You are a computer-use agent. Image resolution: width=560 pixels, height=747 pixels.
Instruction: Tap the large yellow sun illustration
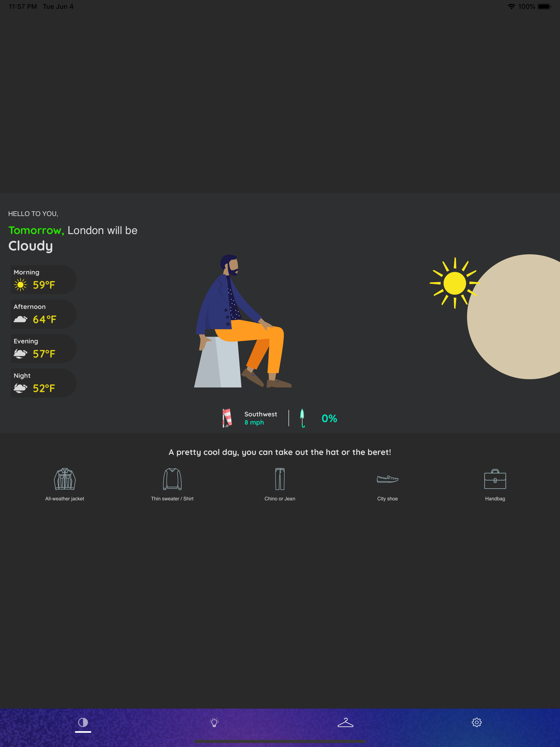coord(455,283)
